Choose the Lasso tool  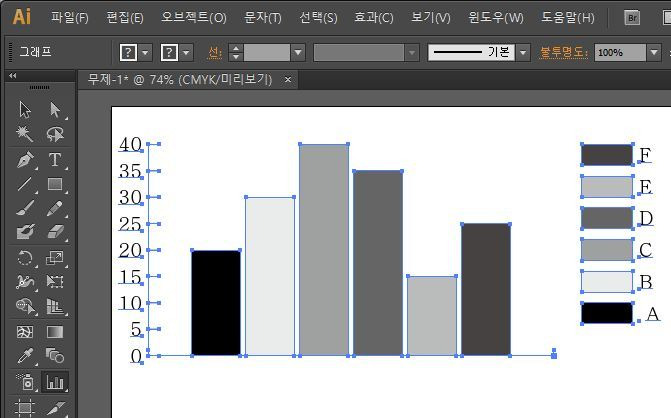point(55,134)
